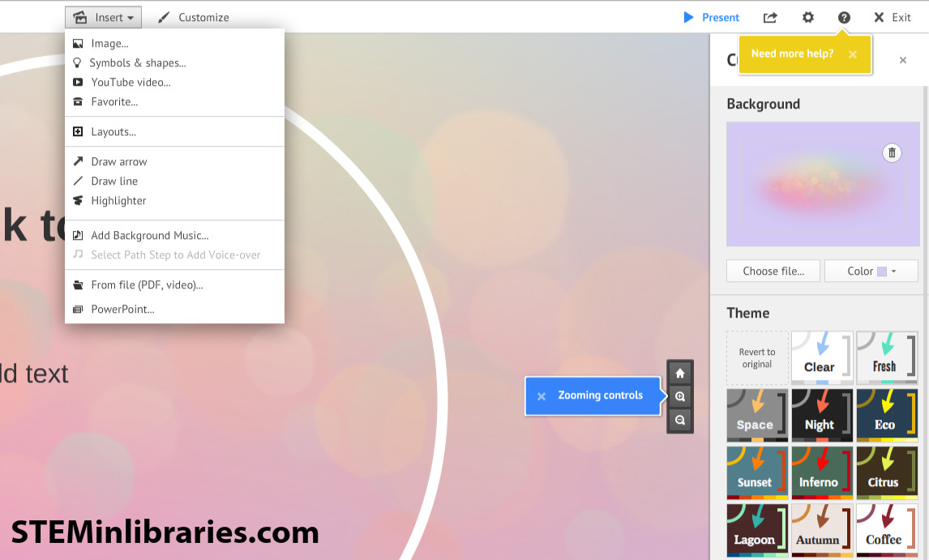Viewport: 929px width, 560px height.
Task: Open the share icon in top bar
Action: (770, 17)
